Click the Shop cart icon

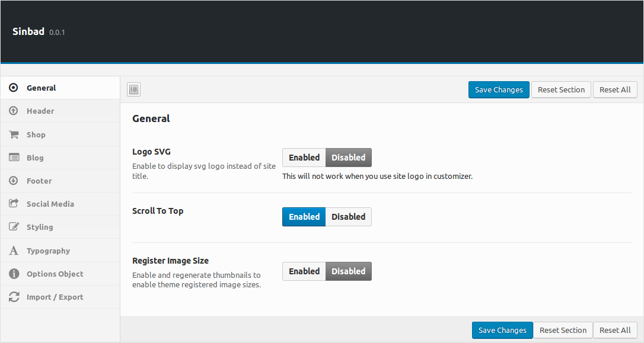(x=14, y=134)
